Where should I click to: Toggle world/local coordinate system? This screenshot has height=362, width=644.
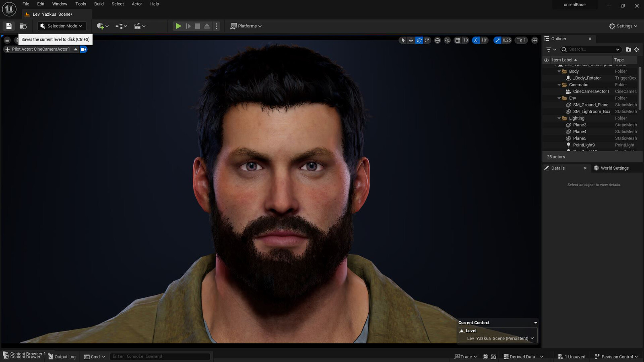click(x=438, y=40)
